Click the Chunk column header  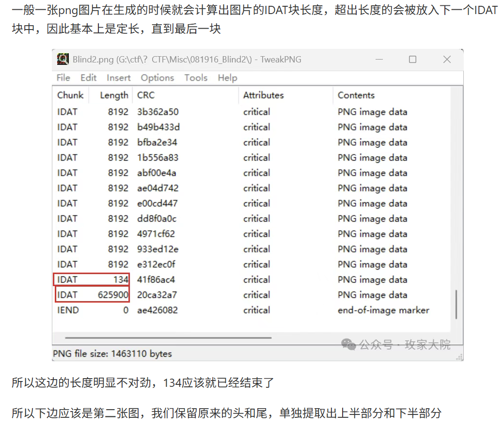[x=70, y=95]
